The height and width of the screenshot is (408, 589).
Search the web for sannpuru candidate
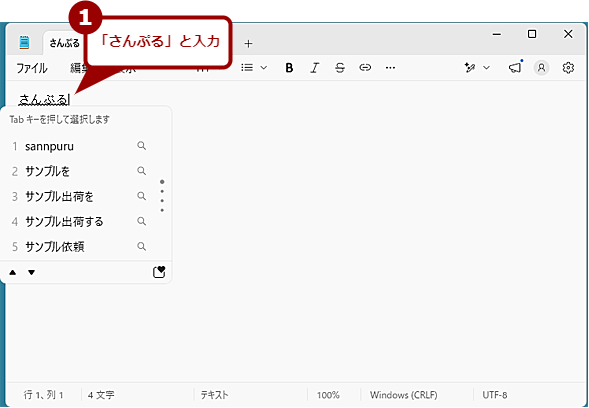coord(141,146)
